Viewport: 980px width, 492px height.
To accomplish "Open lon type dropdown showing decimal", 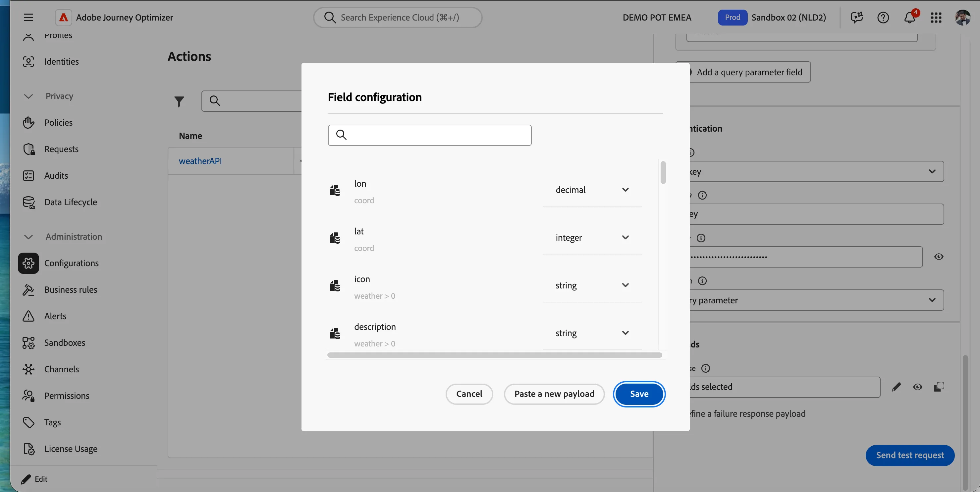I will pos(592,190).
